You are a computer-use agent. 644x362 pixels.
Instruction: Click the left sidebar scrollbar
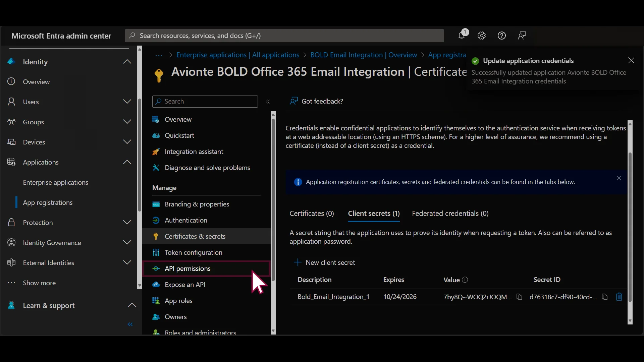140,155
